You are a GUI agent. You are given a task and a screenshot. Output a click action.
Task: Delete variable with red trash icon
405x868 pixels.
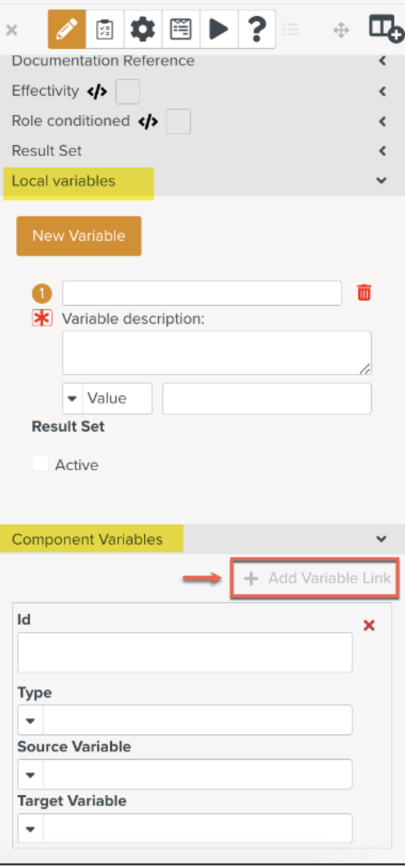point(364,292)
